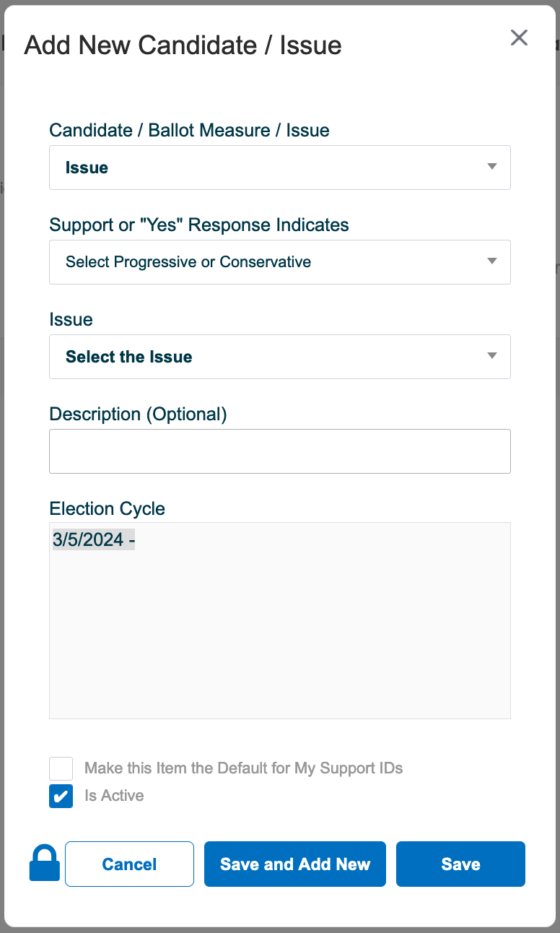Click inside the Election Cycle list box
Viewport: 560px width, 933px height.
tap(279, 620)
